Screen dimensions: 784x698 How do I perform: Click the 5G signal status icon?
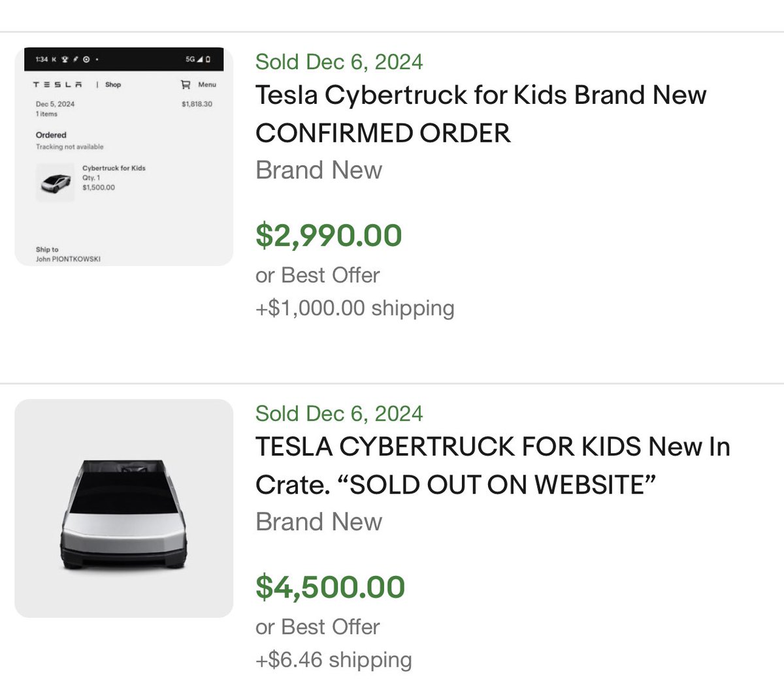pyautogui.click(x=194, y=59)
